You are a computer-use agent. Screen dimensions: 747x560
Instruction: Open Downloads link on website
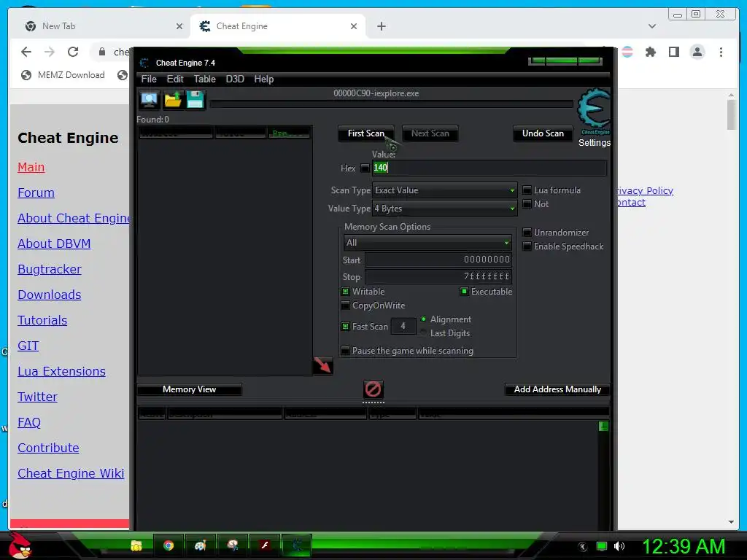click(49, 295)
